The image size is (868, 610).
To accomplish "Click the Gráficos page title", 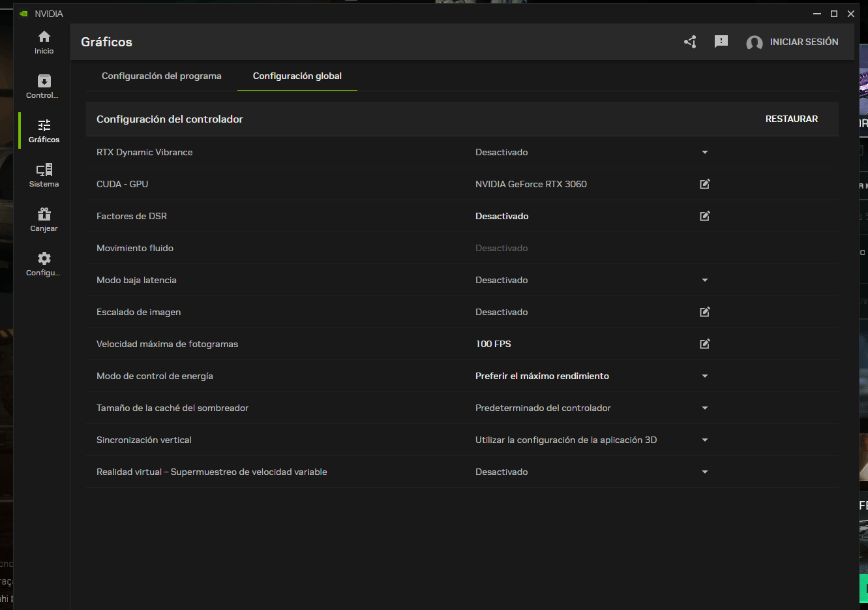I will point(106,42).
